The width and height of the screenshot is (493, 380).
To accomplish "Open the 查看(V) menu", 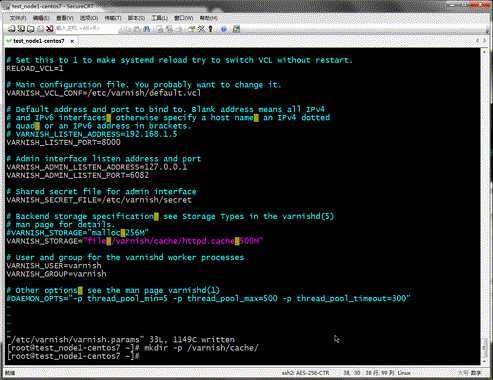I will coord(65,18).
